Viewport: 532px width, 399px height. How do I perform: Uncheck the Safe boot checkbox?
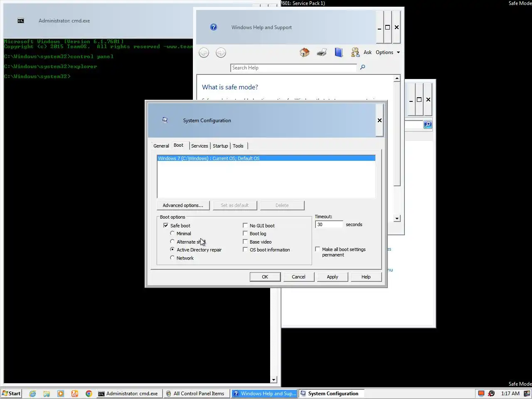tap(166, 225)
